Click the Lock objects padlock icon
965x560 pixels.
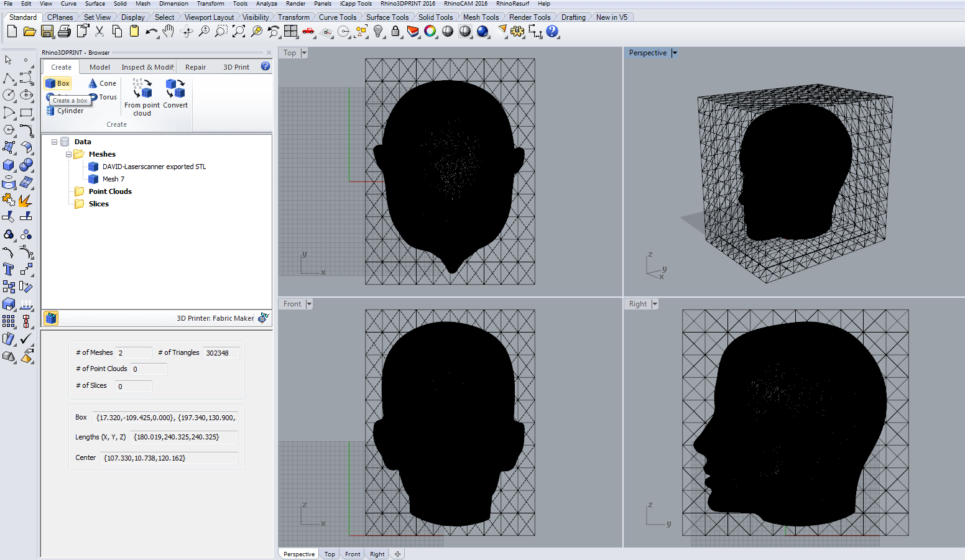pyautogui.click(x=395, y=32)
